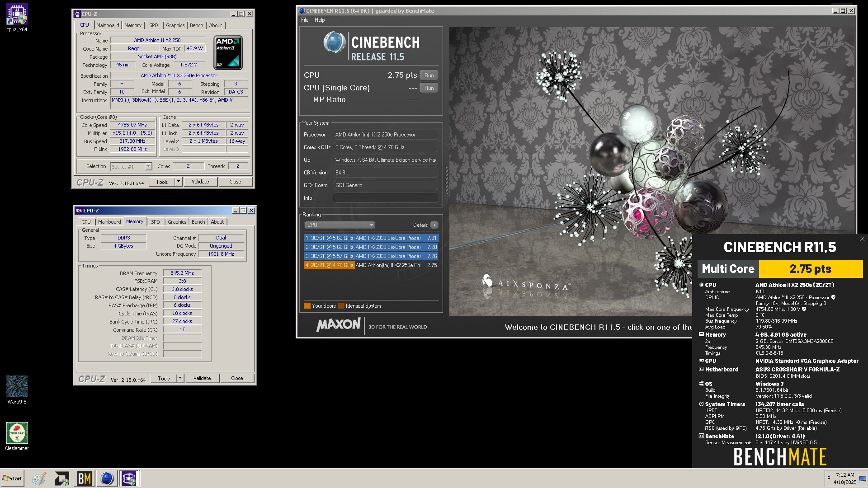Switch to Graphics tab in bottom CPU-Z window

tap(177, 222)
